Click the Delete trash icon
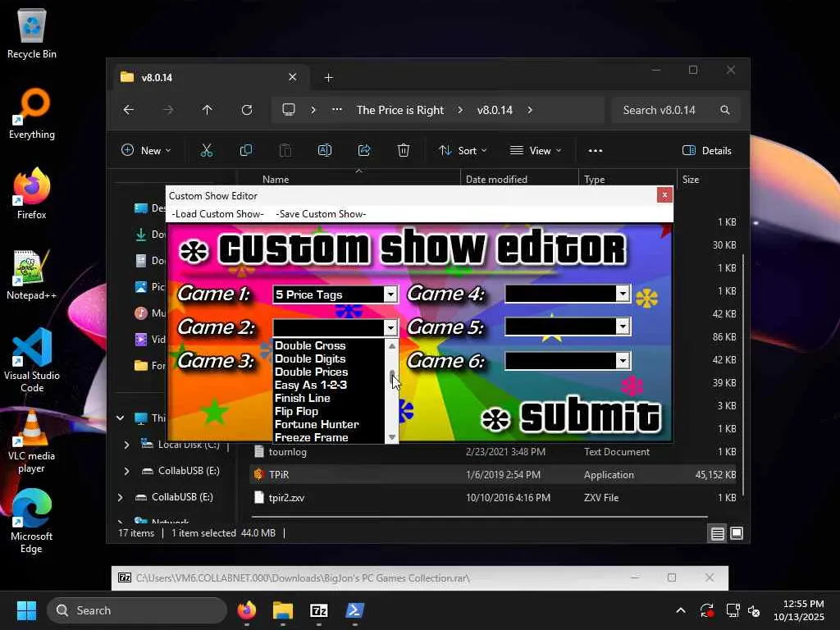This screenshot has height=630, width=840. (404, 151)
